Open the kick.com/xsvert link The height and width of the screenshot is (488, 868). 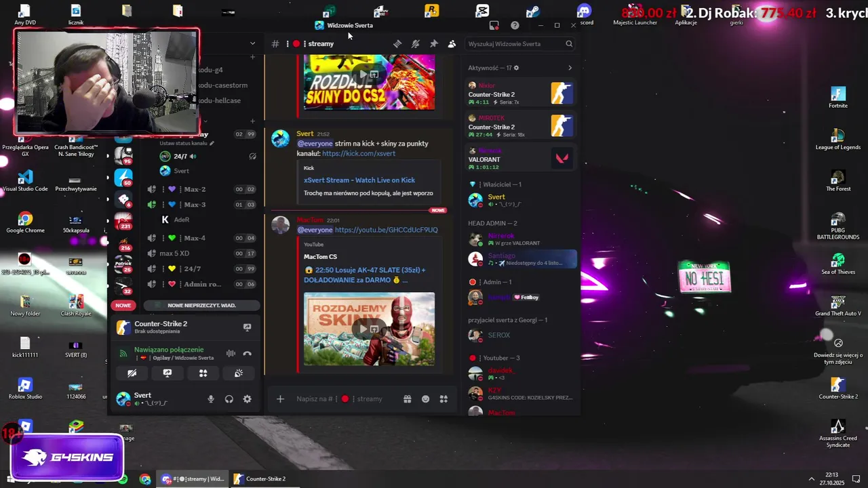[x=359, y=154]
